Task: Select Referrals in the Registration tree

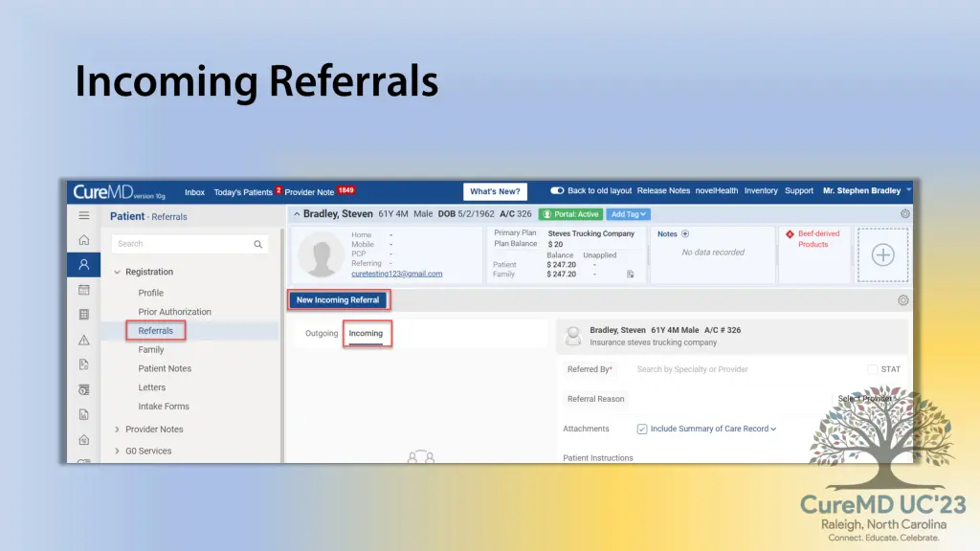Action: [156, 331]
